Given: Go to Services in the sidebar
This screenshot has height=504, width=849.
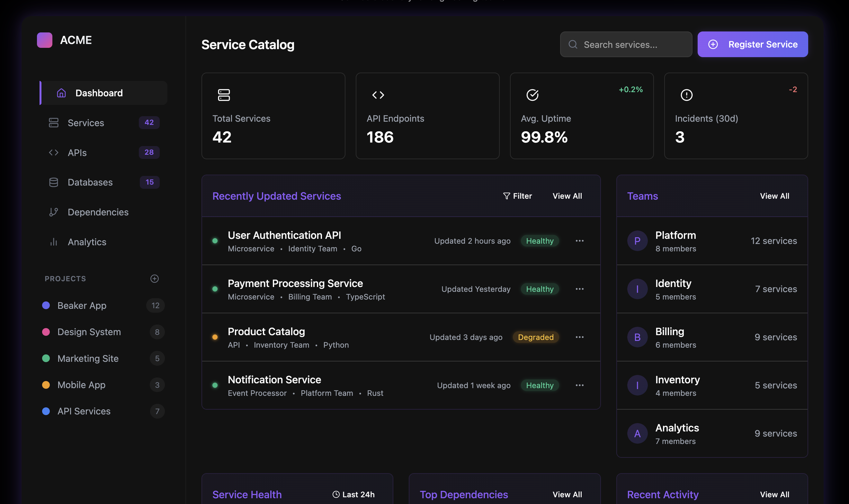Looking at the screenshot, I should tap(86, 123).
